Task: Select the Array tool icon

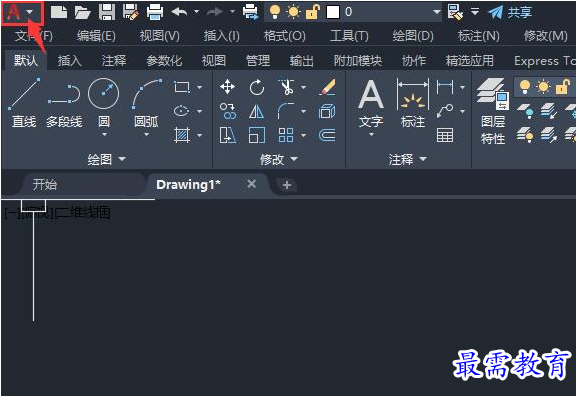Action: click(x=286, y=135)
